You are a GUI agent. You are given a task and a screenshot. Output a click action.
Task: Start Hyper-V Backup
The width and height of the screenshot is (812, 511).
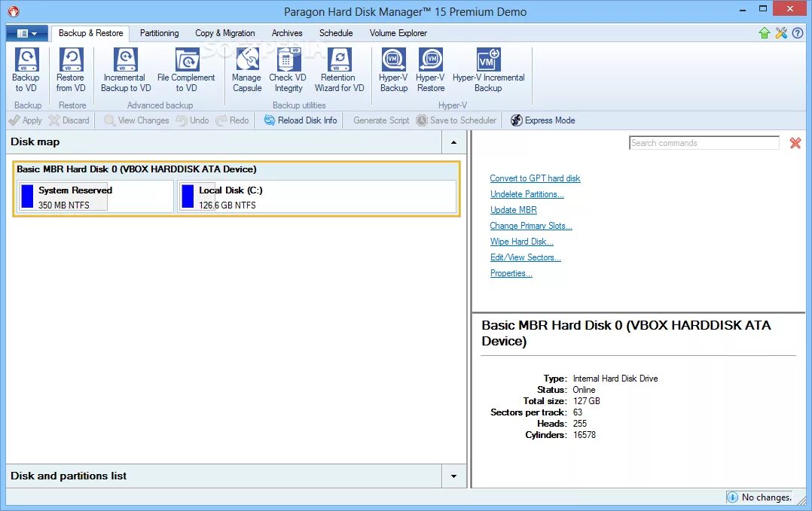pyautogui.click(x=393, y=70)
